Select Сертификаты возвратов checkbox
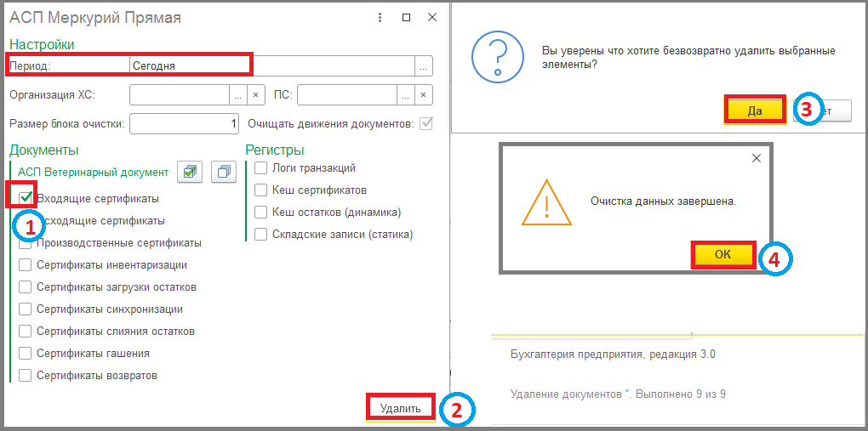 (x=25, y=376)
